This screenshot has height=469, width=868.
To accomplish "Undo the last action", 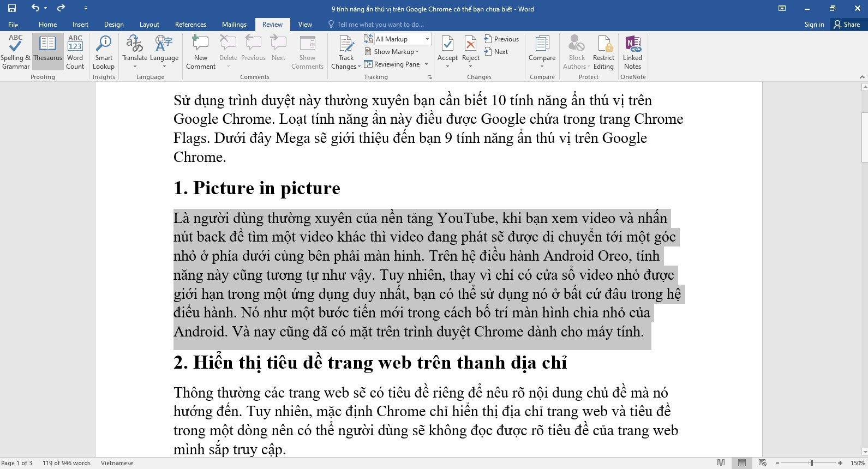I will tap(35, 8).
